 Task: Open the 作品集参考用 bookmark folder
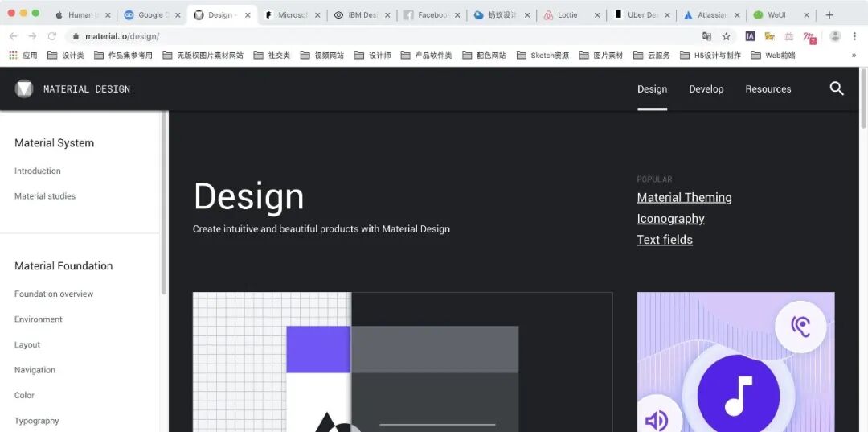point(123,56)
